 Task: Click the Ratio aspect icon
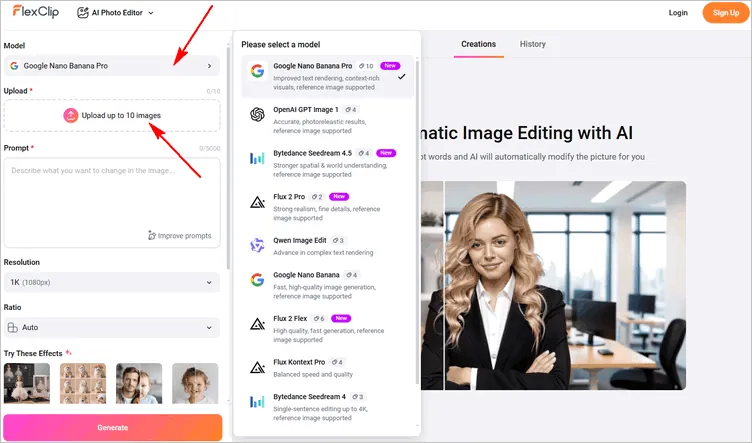pos(12,327)
